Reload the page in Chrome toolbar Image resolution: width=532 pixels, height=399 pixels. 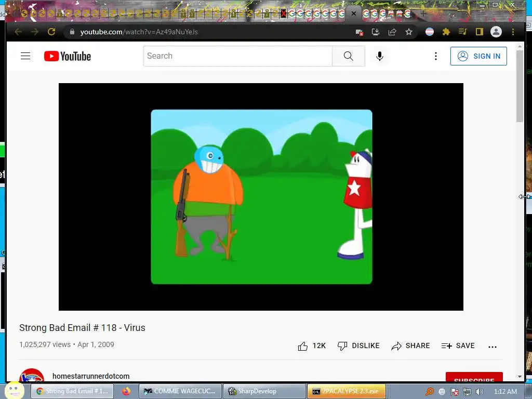tap(51, 32)
